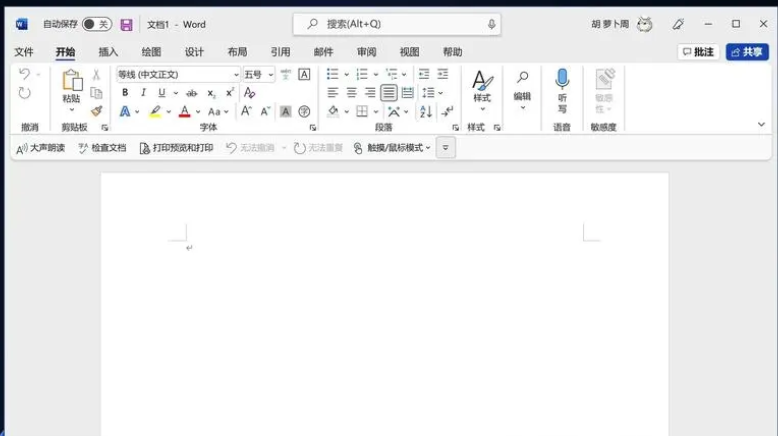Open the 视图 tab
778x436 pixels.
click(409, 52)
